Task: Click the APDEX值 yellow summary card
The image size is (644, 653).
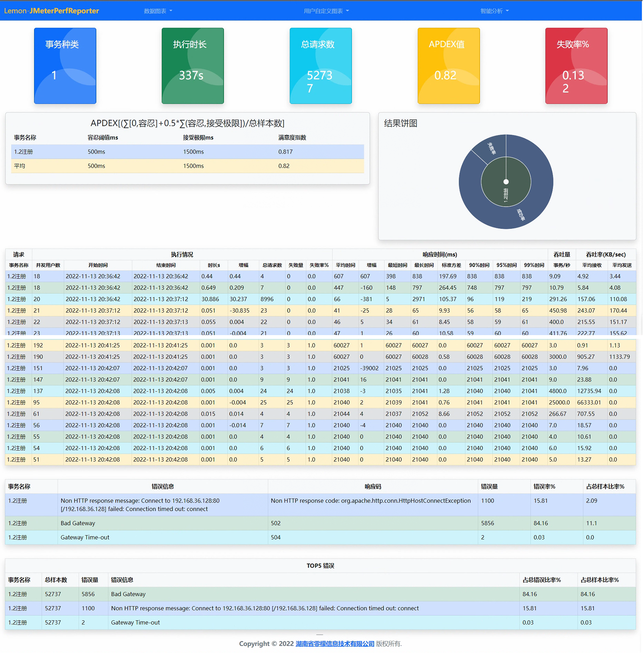Action: [449, 66]
